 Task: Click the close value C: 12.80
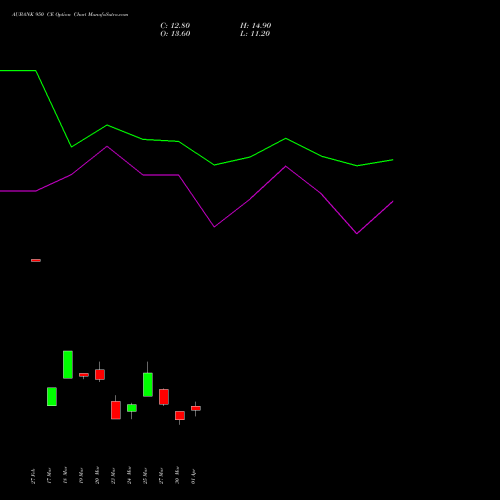[x=175, y=26]
